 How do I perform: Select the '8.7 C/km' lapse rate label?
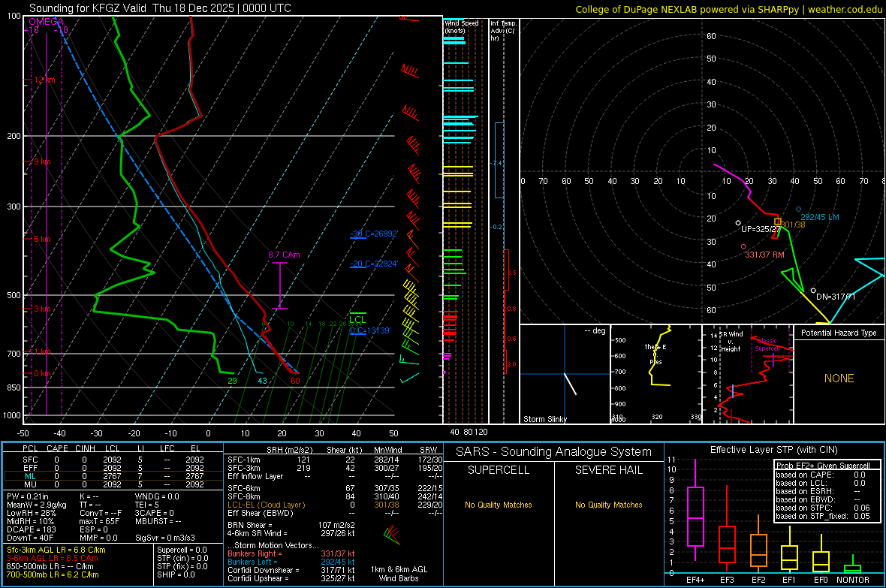click(x=284, y=255)
